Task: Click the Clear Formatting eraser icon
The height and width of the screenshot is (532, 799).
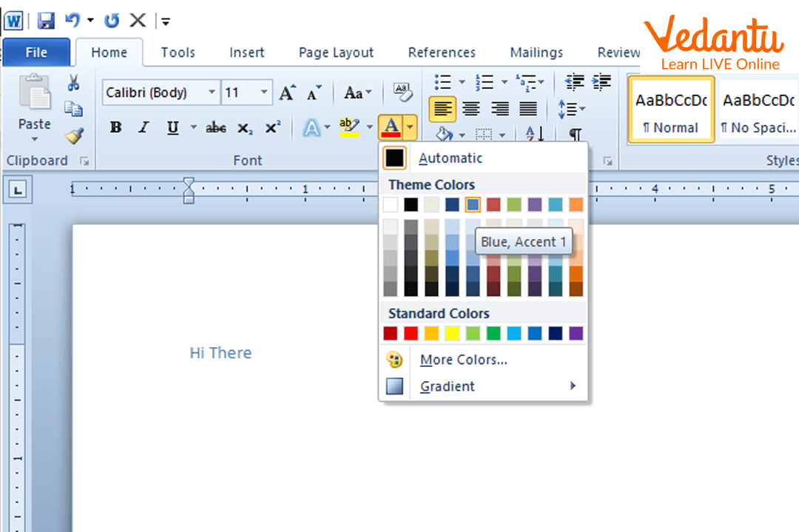Action: pos(402,92)
